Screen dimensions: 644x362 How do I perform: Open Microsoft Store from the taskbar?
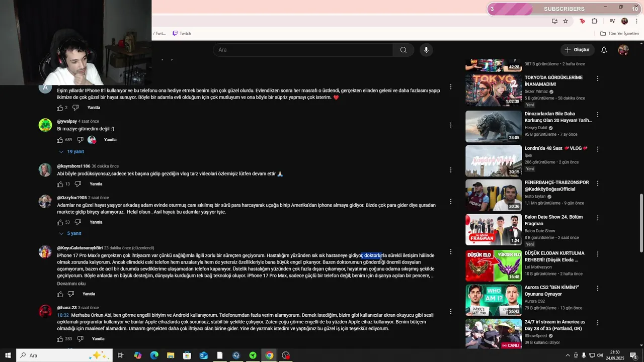click(x=187, y=355)
